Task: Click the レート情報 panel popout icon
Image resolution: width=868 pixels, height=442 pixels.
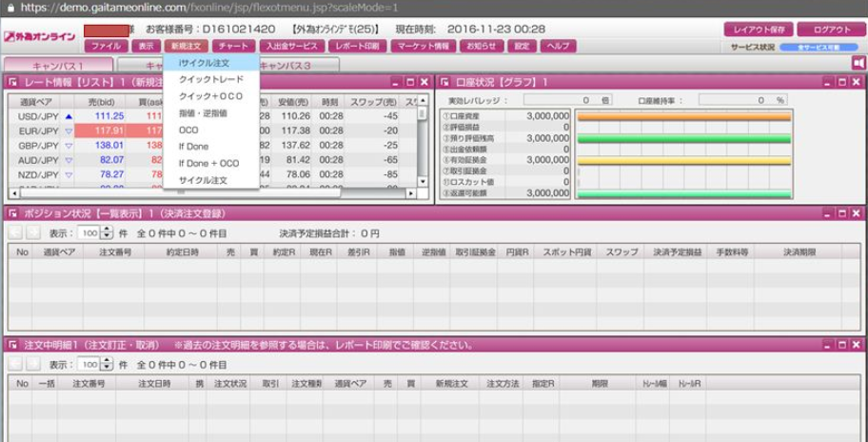Action: [x=13, y=83]
